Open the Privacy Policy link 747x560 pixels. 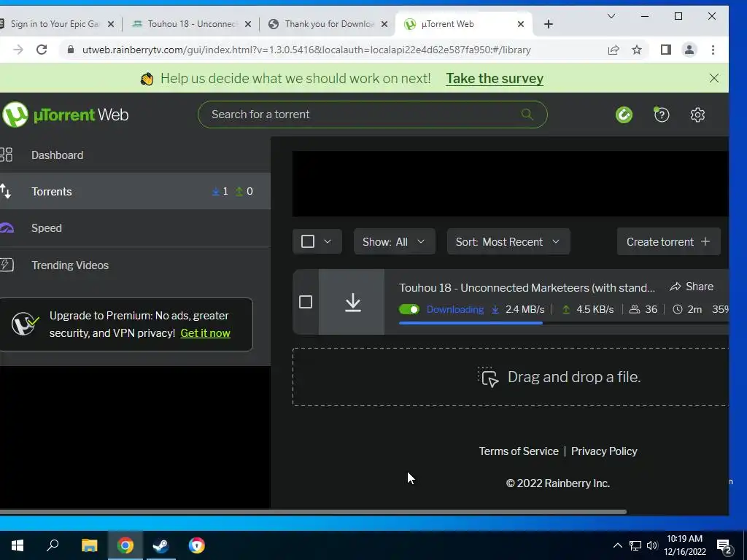click(x=603, y=451)
